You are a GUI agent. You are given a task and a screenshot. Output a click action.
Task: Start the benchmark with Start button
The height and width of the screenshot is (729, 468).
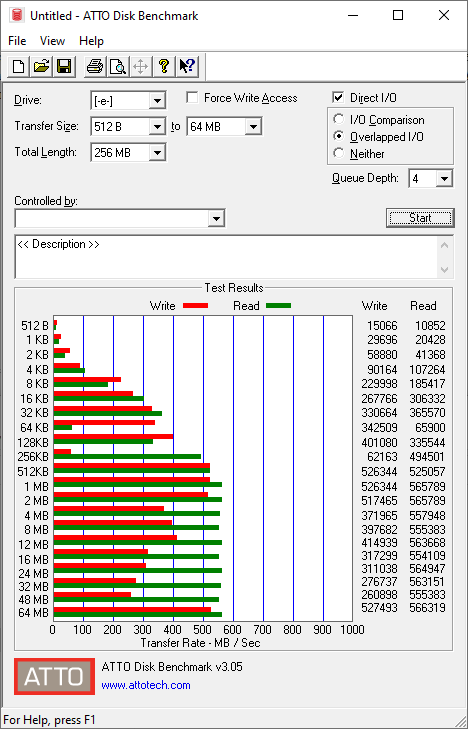pos(420,218)
